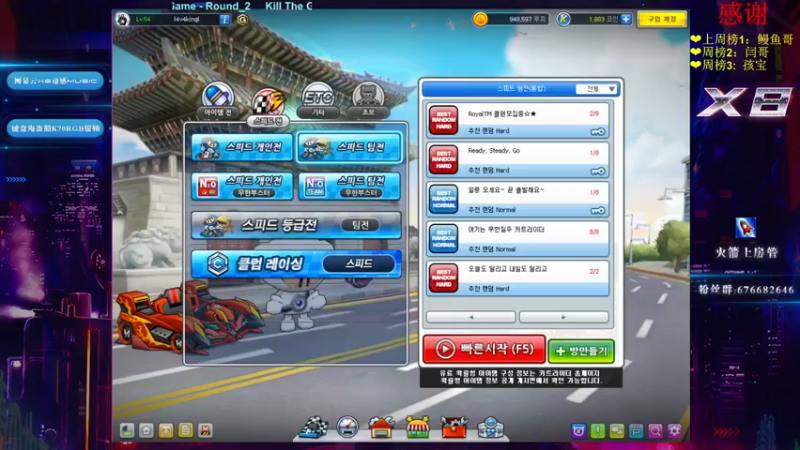Click the home icon at bottom left
This screenshot has width=800, height=450.
pyautogui.click(x=146, y=430)
